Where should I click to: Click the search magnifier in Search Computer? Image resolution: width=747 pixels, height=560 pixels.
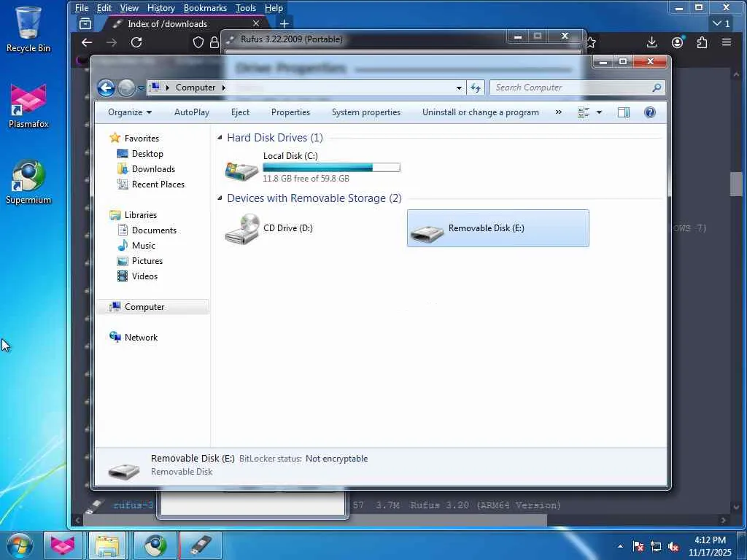657,87
